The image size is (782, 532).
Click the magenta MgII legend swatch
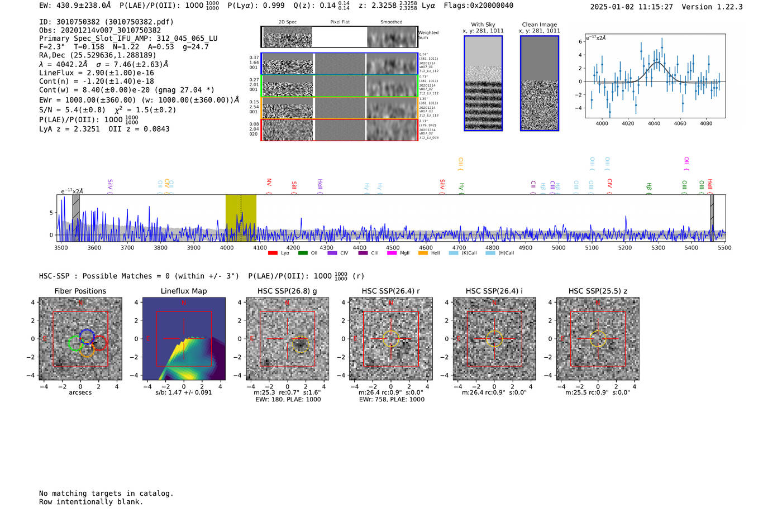[392, 253]
